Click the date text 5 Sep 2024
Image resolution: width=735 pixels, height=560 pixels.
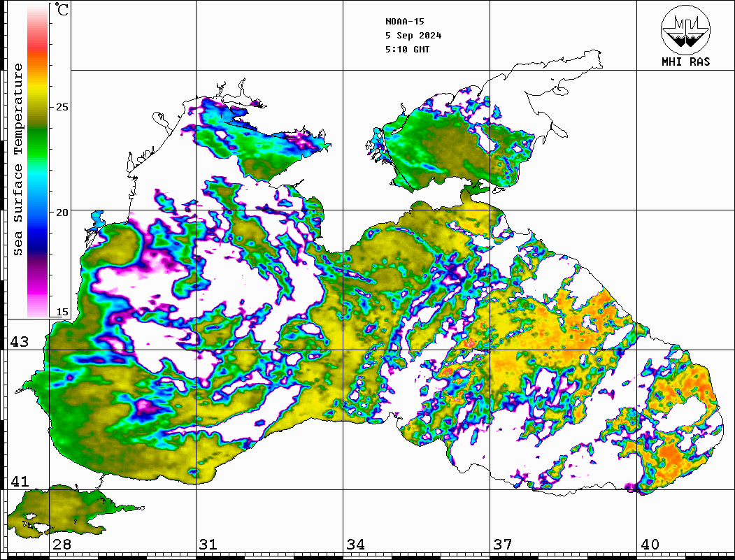click(413, 36)
